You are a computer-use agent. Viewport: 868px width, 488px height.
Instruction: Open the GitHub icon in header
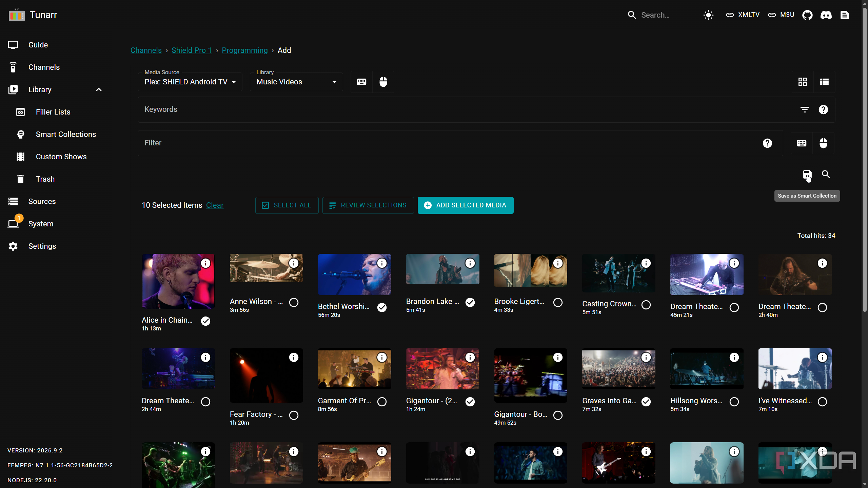tap(807, 15)
